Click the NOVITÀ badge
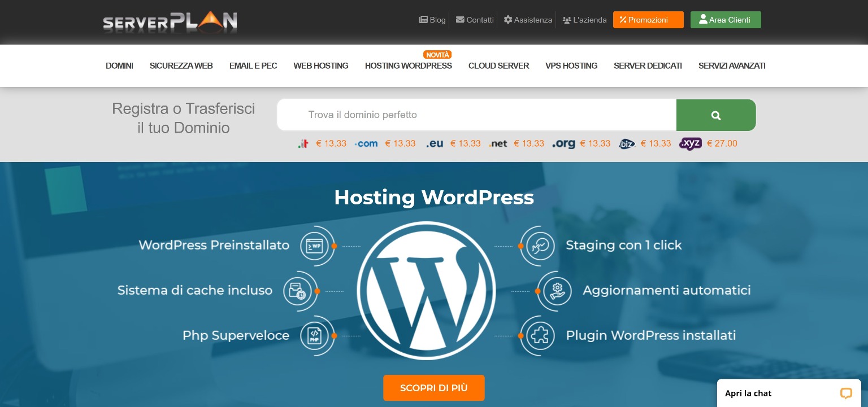This screenshot has width=868, height=407. pos(437,55)
